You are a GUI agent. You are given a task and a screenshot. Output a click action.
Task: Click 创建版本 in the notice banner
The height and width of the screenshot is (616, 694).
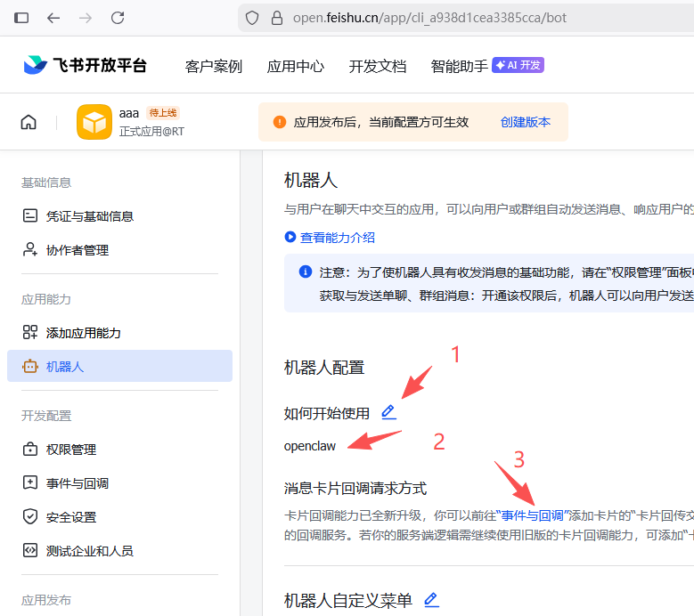[525, 122]
